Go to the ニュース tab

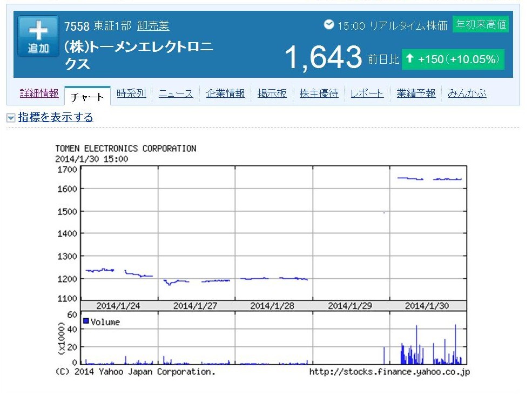coord(176,93)
